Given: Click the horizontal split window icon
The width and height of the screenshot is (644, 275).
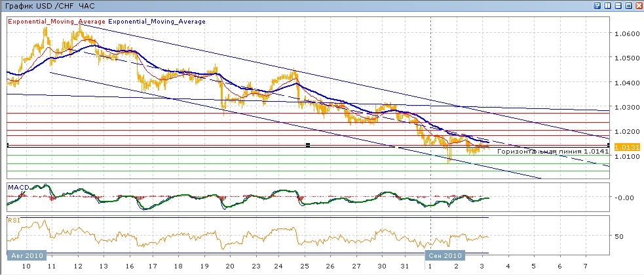Looking at the screenshot, I should [618, 5].
